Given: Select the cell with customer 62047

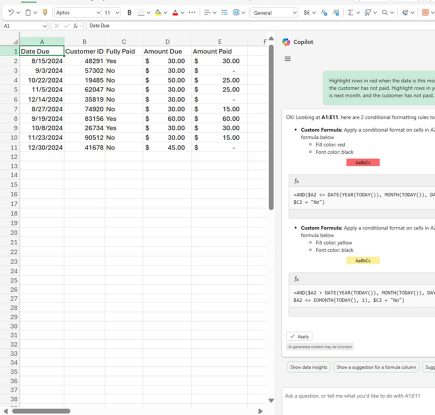Looking at the screenshot, I should (x=84, y=89).
